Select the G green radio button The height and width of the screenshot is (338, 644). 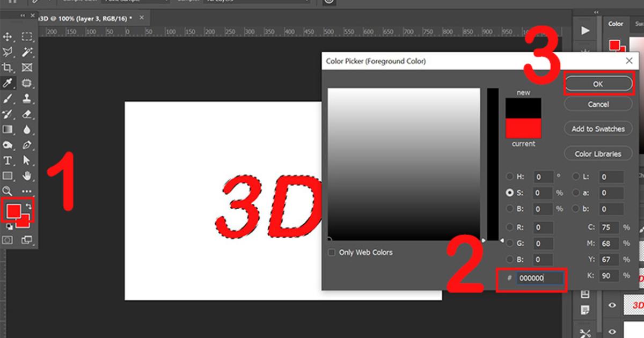pyautogui.click(x=509, y=244)
